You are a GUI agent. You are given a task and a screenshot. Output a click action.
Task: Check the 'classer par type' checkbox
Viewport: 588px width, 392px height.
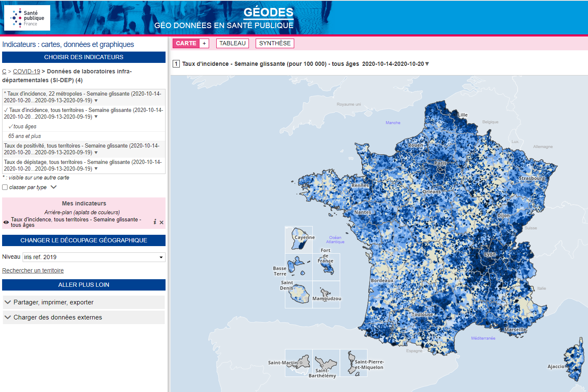(x=5, y=187)
